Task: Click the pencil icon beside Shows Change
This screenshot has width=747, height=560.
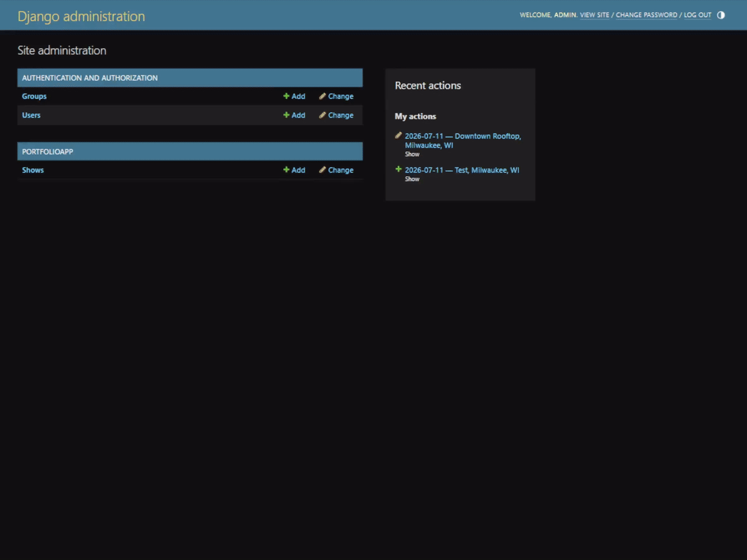Action: [x=322, y=170]
